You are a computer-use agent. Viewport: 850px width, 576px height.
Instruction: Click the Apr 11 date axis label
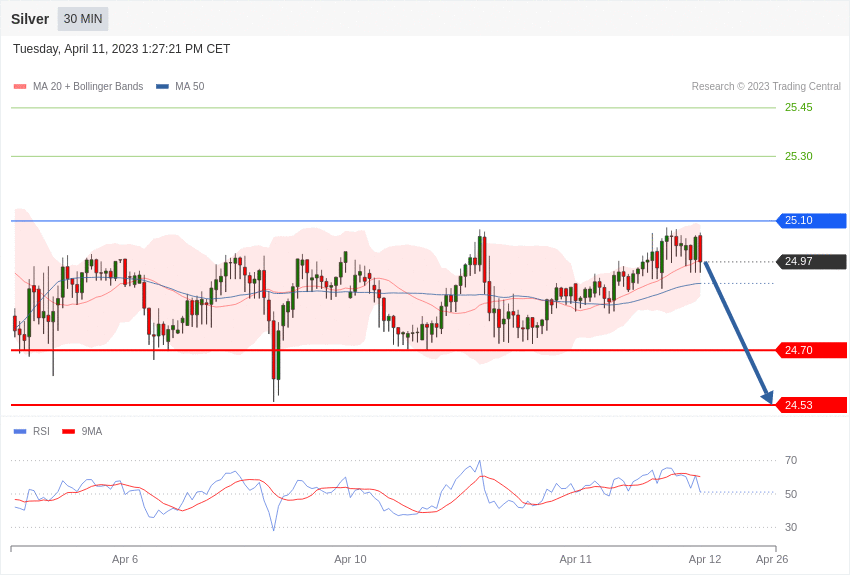(x=576, y=559)
